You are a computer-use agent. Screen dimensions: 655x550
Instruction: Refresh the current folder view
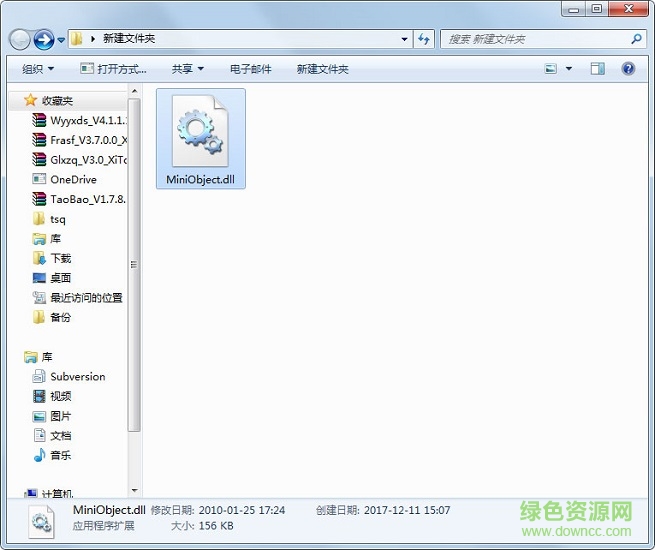point(424,39)
